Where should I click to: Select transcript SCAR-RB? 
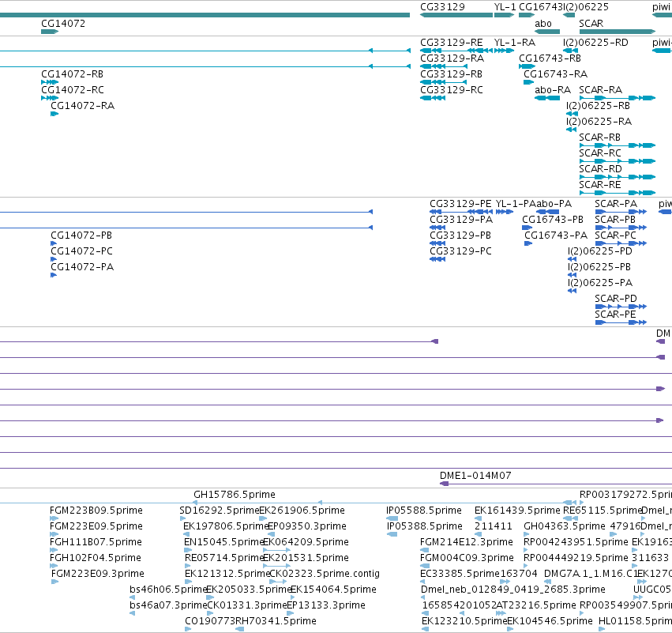(x=599, y=138)
